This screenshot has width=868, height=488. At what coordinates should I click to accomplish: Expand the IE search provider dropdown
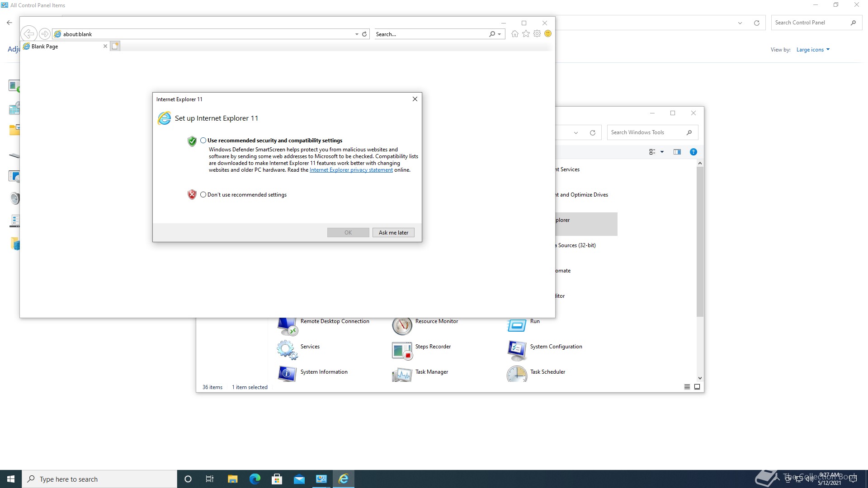click(x=499, y=34)
